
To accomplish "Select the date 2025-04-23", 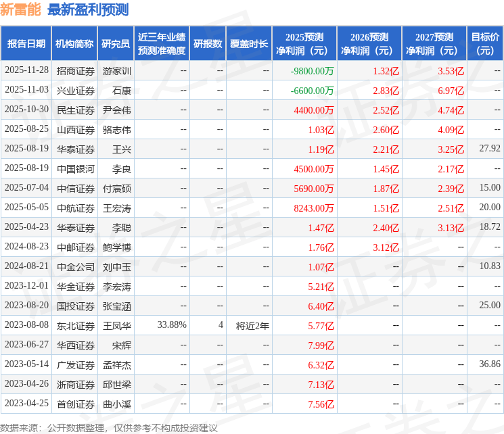I will point(26,226).
